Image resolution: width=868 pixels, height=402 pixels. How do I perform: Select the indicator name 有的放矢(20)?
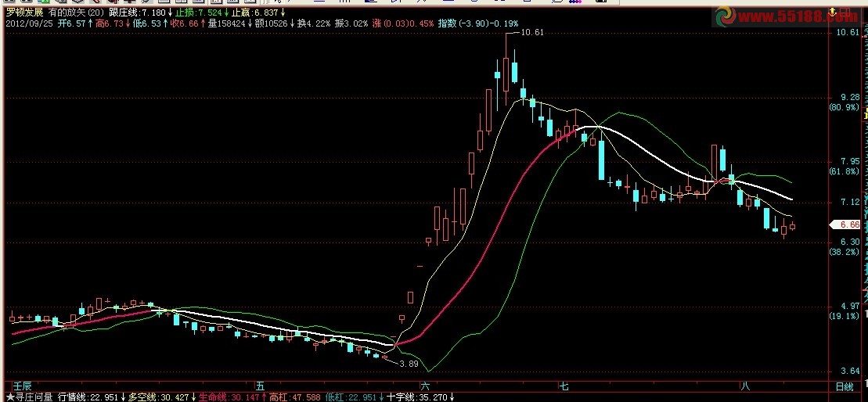click(77, 13)
